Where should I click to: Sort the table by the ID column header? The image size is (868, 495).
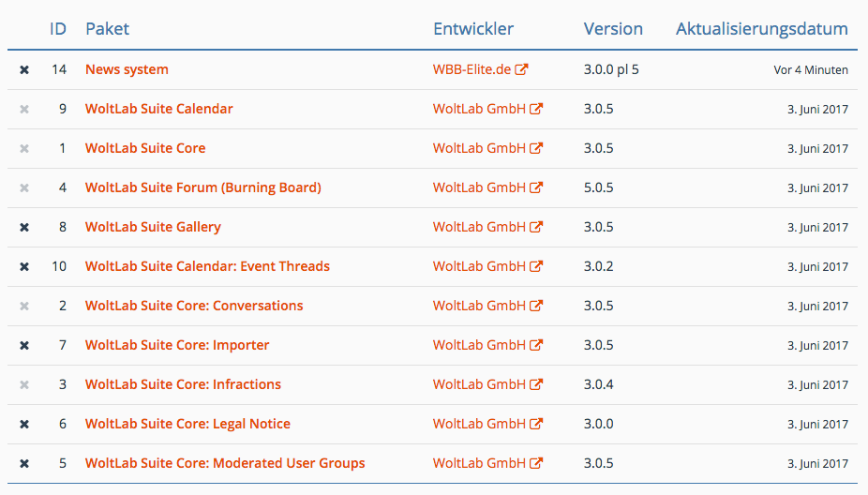click(58, 29)
